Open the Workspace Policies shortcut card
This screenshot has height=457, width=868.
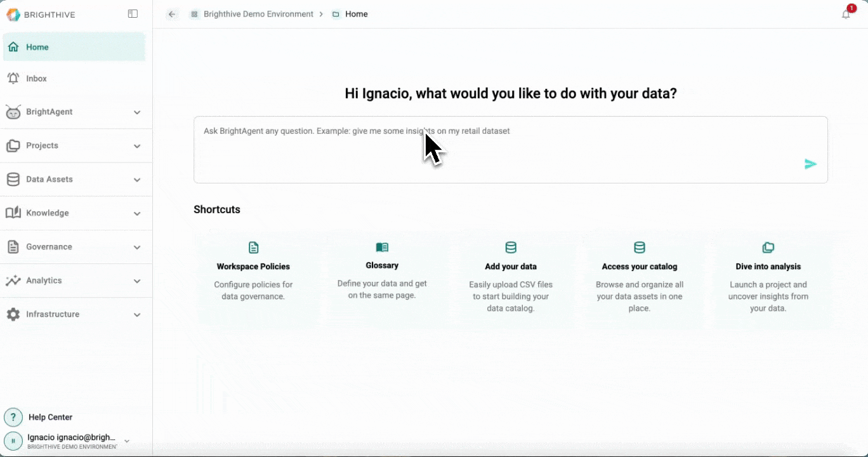point(253,279)
